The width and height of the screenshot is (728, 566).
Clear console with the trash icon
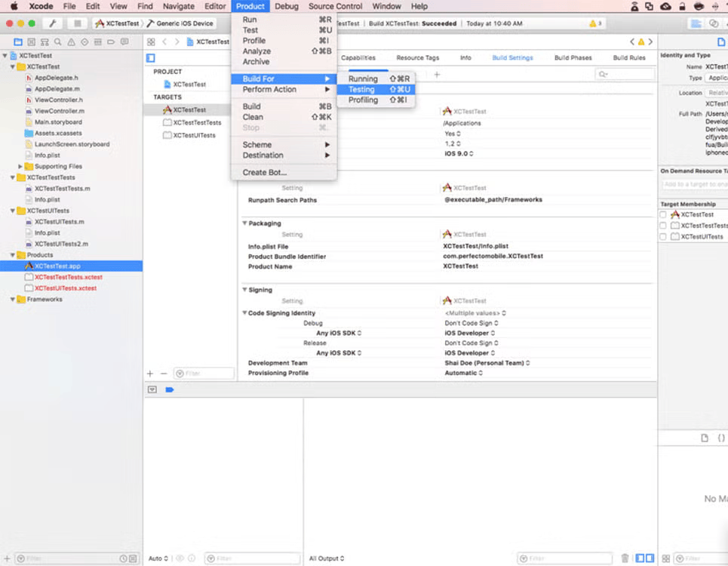(625, 558)
